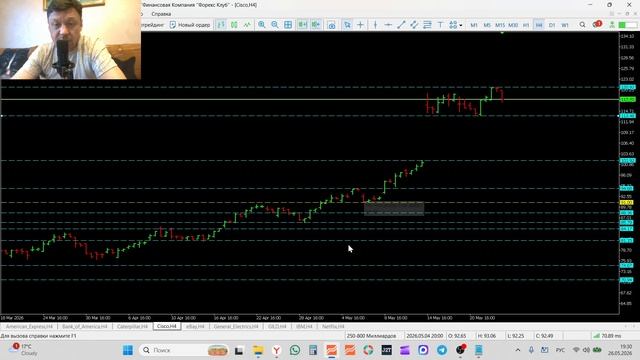The height and width of the screenshot is (360, 640).
Task: Open Telegram from taskbar
Action: point(442,350)
